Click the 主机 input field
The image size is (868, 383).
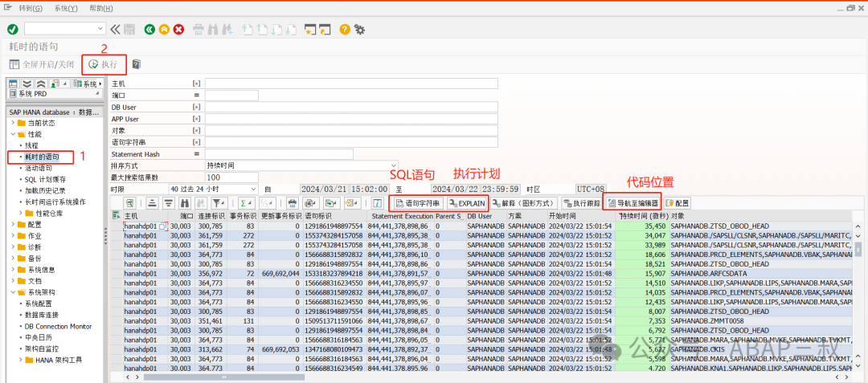click(351, 84)
